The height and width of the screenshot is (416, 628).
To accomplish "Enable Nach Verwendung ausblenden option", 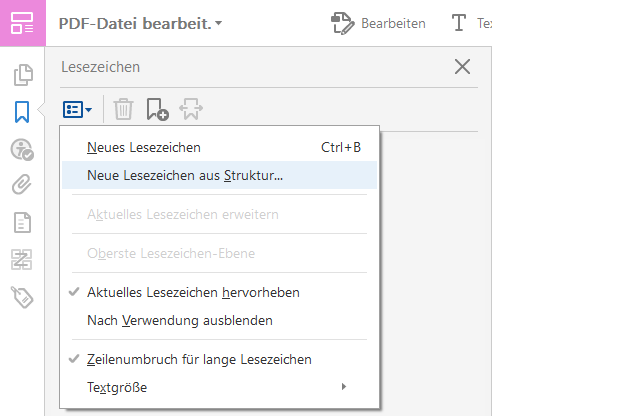I will 180,321.
